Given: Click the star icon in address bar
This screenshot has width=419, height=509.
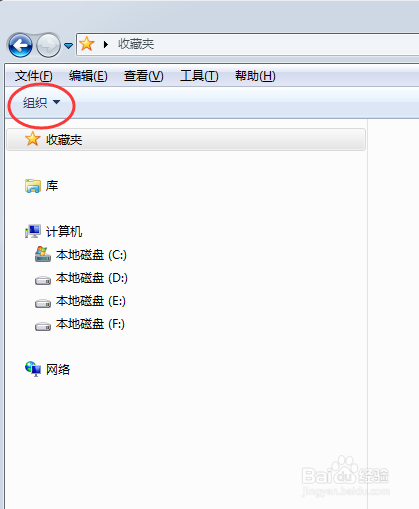Looking at the screenshot, I should pyautogui.click(x=87, y=44).
